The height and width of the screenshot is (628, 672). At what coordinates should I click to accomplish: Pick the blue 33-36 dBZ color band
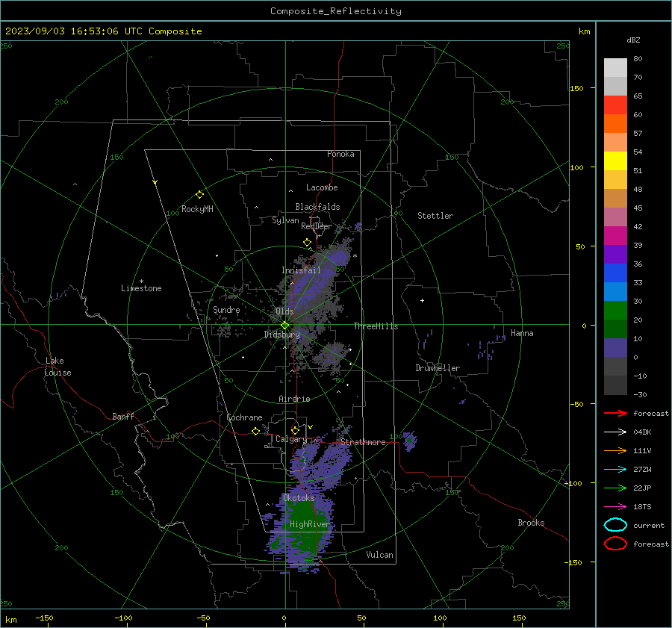pos(615,273)
